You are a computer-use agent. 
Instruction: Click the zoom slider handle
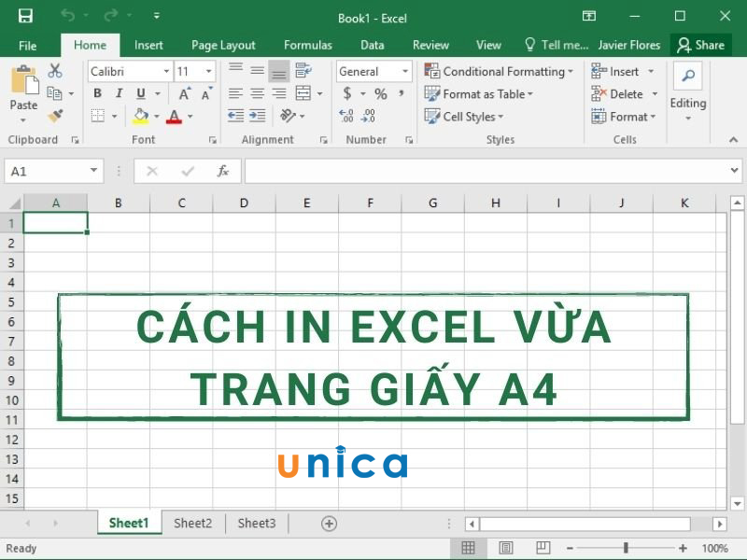pos(626,548)
